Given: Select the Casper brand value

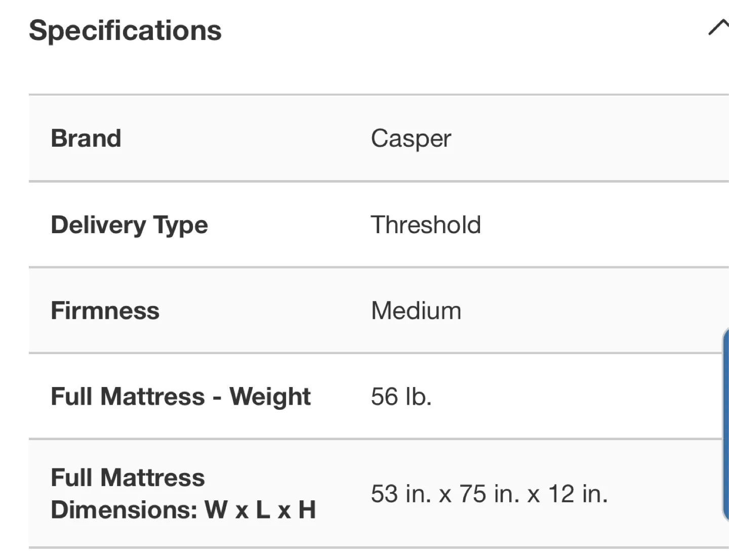Looking at the screenshot, I should click(411, 138).
